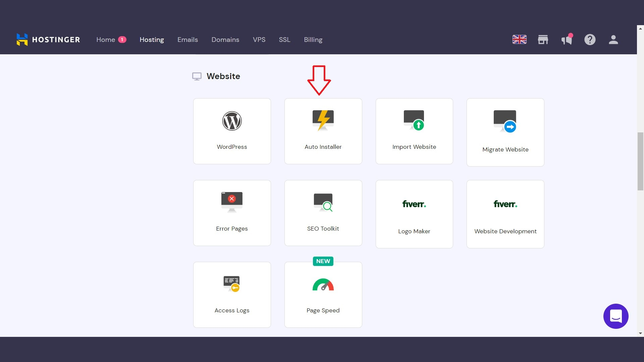Open the help question mark icon
Image resolution: width=644 pixels, height=362 pixels.
pos(590,40)
